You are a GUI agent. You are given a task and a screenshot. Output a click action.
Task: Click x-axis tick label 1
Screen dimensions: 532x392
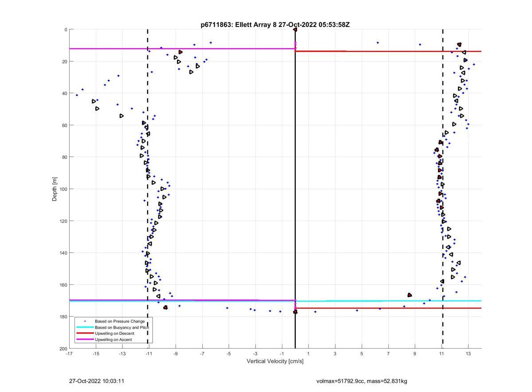click(309, 353)
